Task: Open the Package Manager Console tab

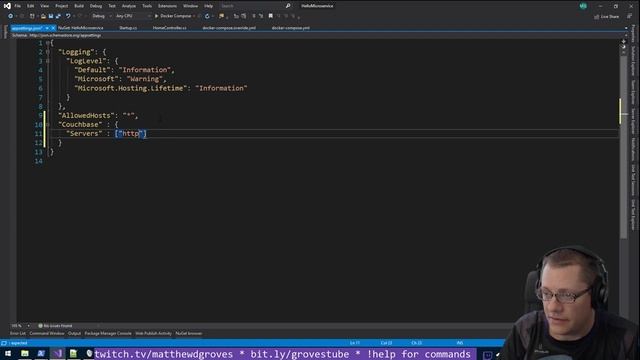Action: pyautogui.click(x=108, y=333)
